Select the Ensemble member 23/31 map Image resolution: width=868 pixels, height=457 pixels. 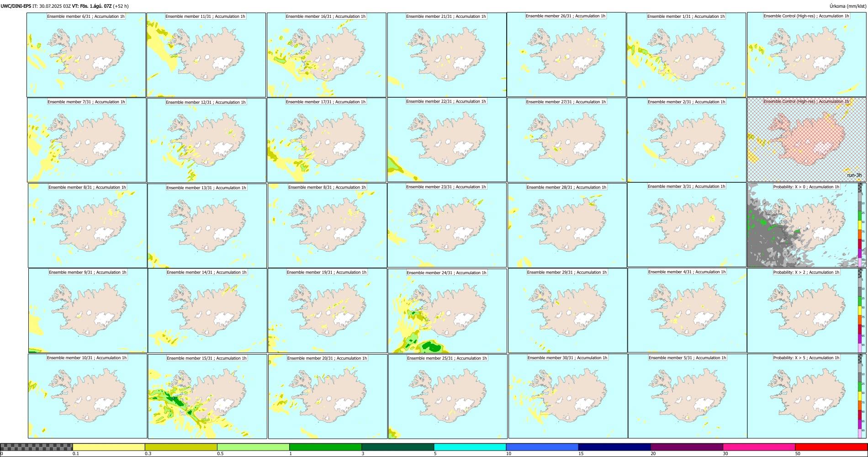click(x=447, y=225)
